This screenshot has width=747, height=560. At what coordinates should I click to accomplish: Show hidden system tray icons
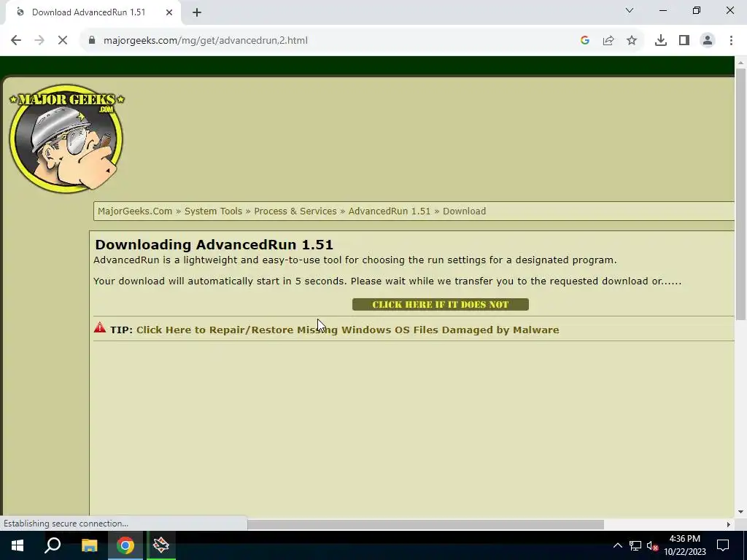[x=617, y=545]
